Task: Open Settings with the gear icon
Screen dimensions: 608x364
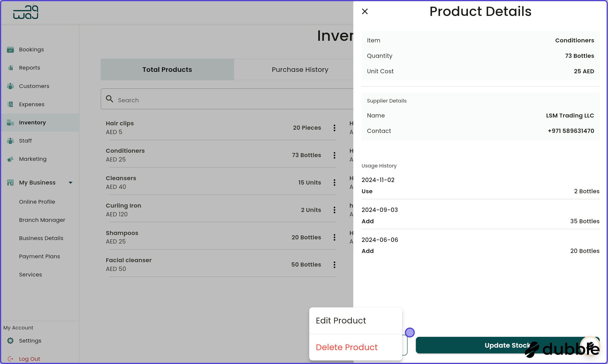Action: pyautogui.click(x=10, y=341)
